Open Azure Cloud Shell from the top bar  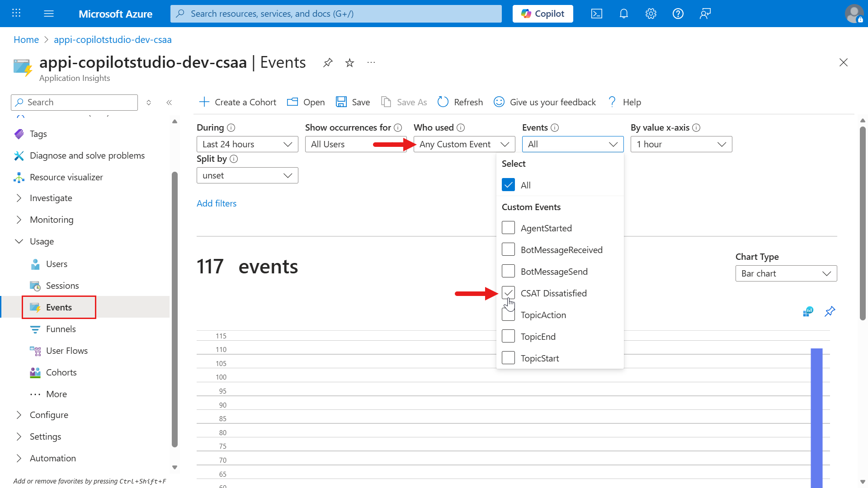click(596, 14)
